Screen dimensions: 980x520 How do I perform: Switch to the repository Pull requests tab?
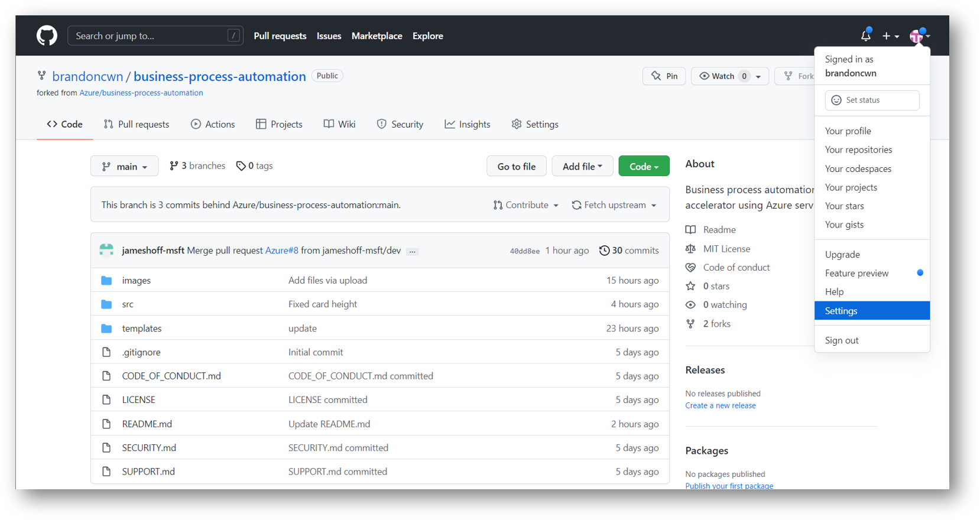pos(137,124)
